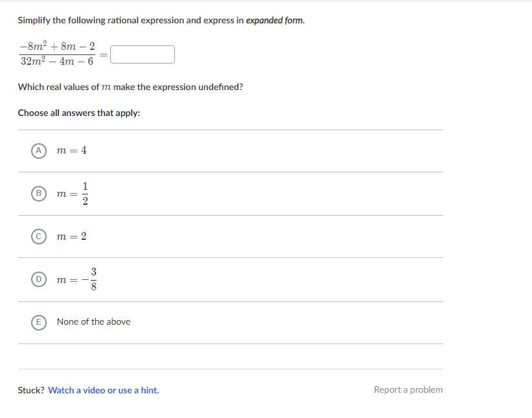Select the circle icon labeled B
Viewport: 532px width, 418px height.
click(39, 194)
